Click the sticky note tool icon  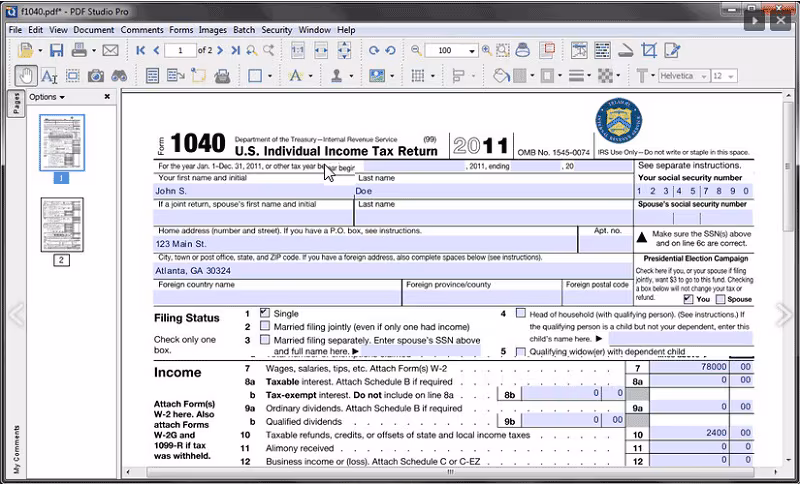pos(198,76)
